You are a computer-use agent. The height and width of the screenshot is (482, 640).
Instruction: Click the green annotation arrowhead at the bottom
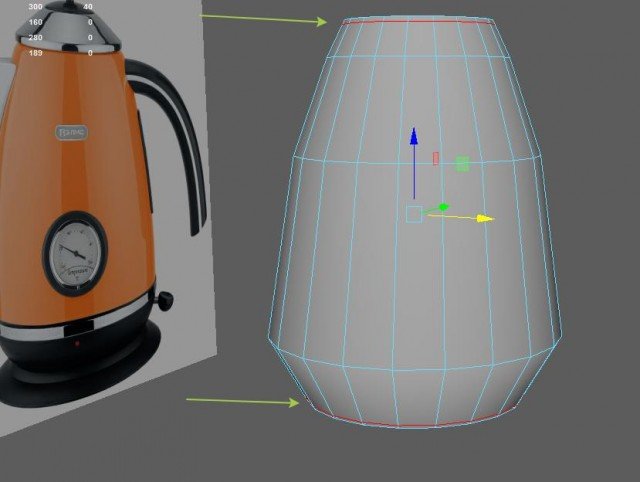click(x=294, y=403)
